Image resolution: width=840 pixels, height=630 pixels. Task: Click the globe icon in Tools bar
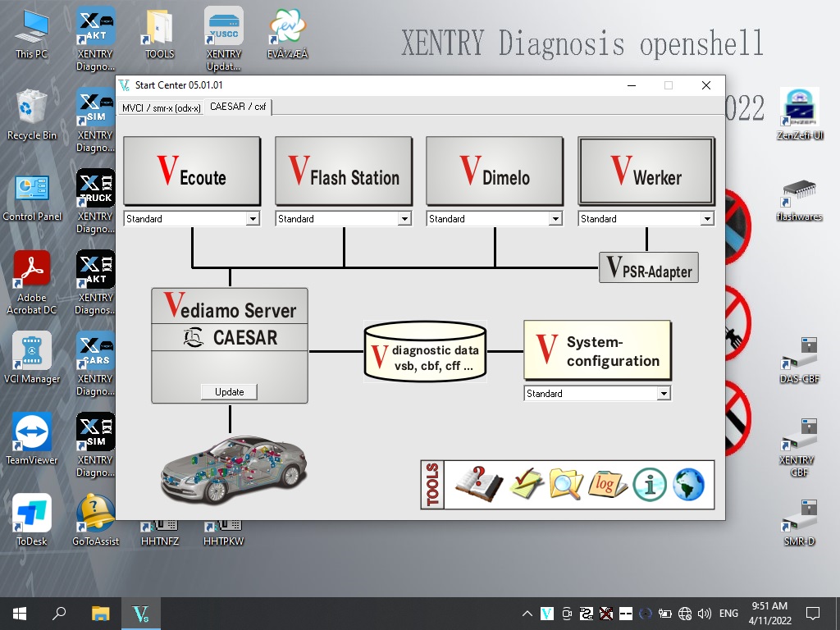click(x=688, y=484)
